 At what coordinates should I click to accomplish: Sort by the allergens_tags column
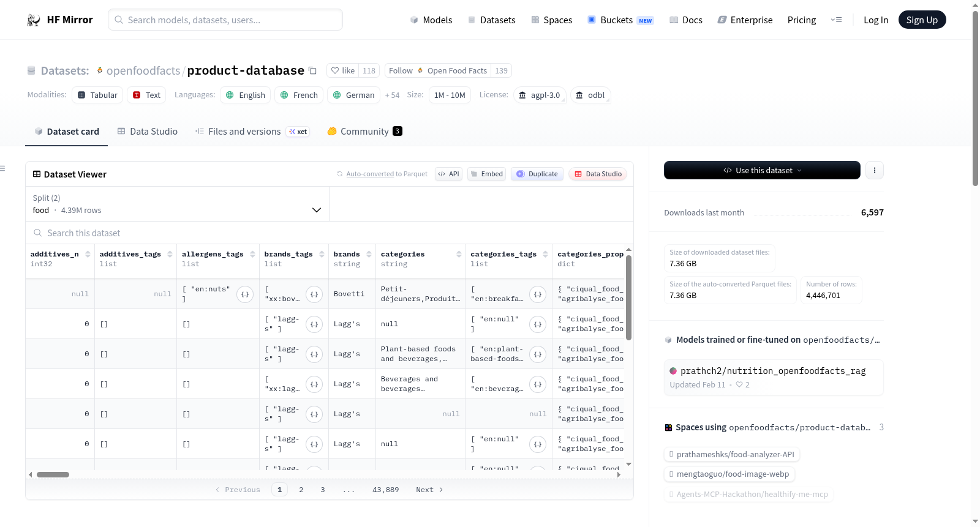coord(252,254)
